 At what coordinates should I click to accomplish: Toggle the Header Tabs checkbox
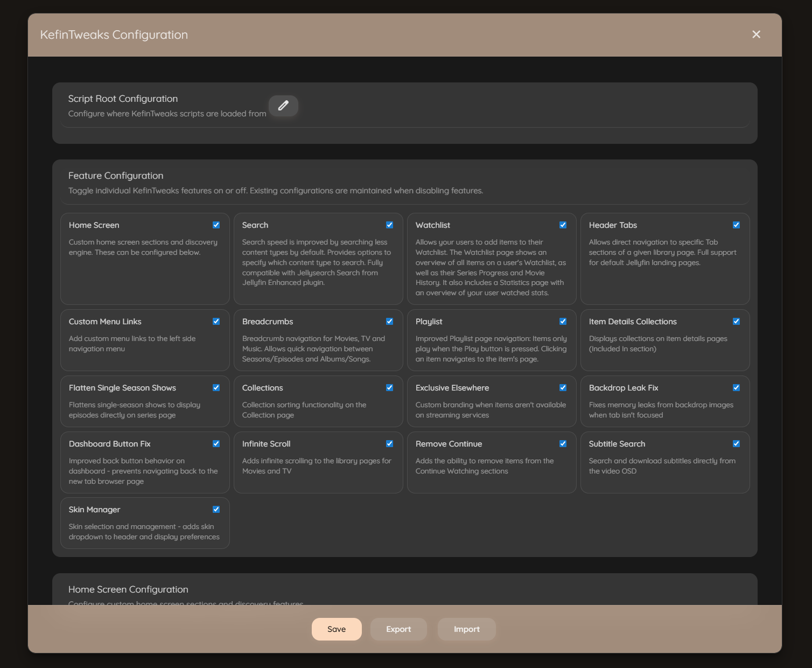click(x=736, y=225)
